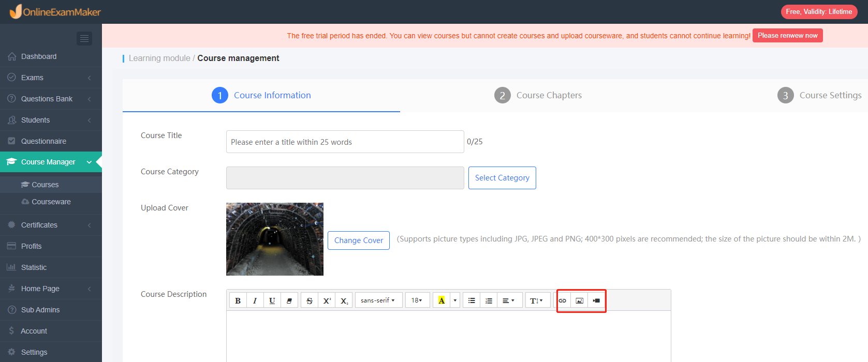Click the Free Validity Lifetime badge
Viewport: 868px width, 362px height.
pyautogui.click(x=819, y=12)
